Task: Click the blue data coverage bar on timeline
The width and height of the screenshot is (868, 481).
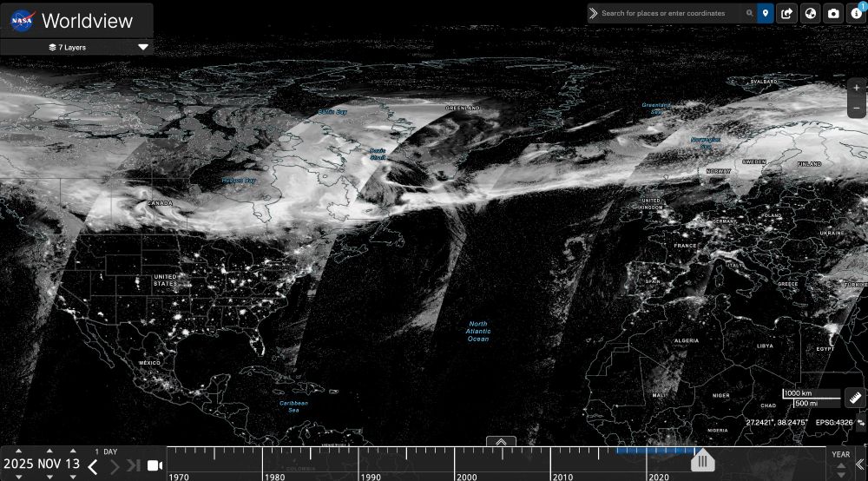Action: coord(658,451)
